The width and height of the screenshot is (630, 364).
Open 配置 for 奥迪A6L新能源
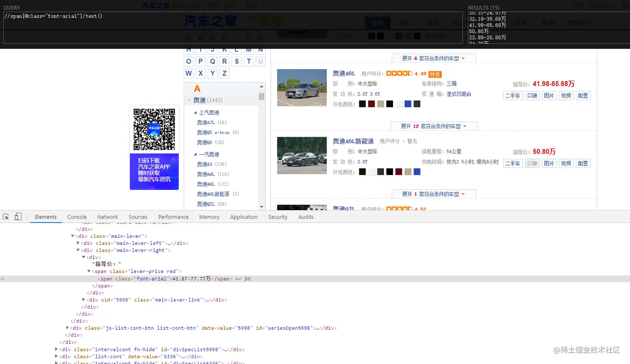pyautogui.click(x=583, y=164)
